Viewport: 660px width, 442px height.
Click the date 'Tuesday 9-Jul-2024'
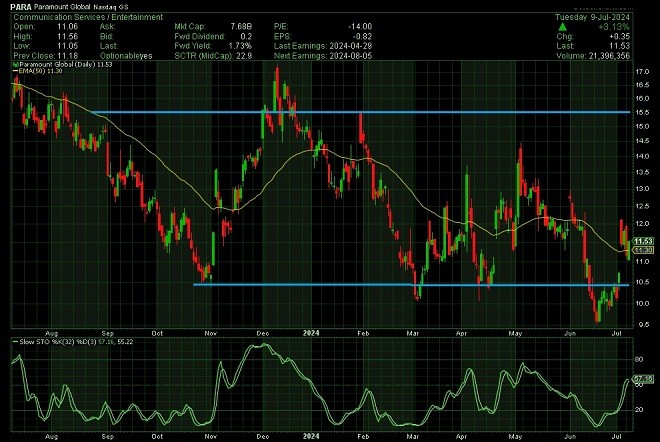(x=592, y=17)
